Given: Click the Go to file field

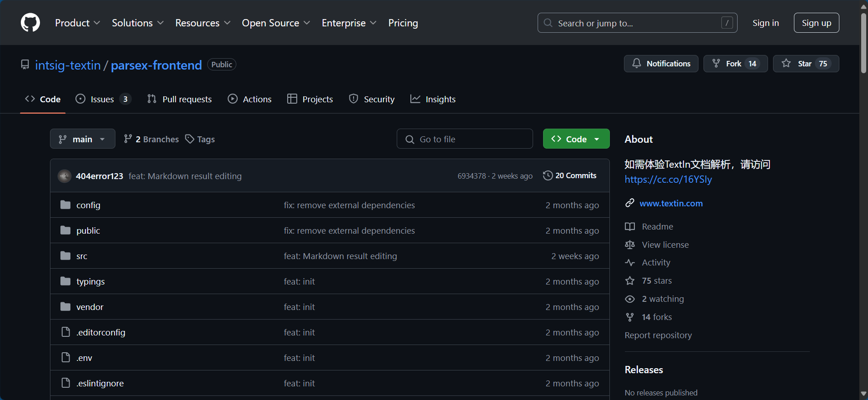Looking at the screenshot, I should click(465, 139).
